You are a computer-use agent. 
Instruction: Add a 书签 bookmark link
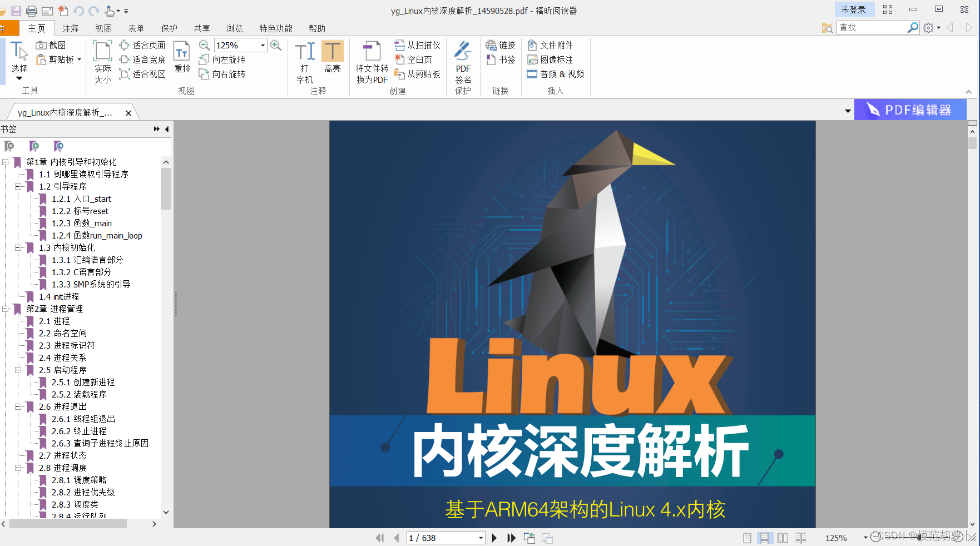[x=500, y=59]
